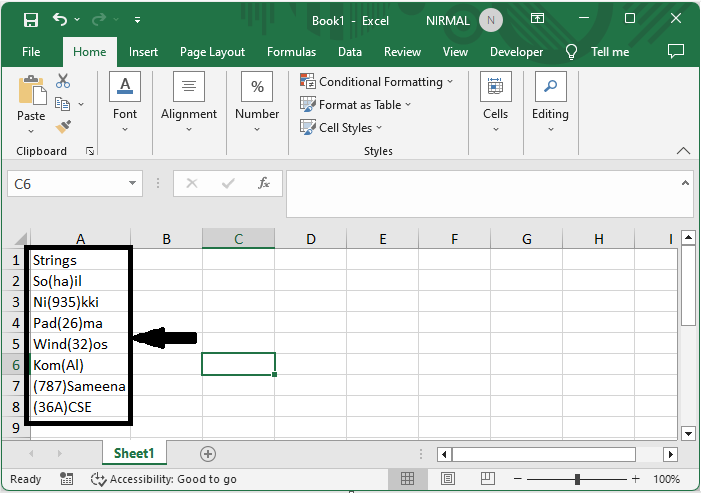Image resolution: width=701 pixels, height=493 pixels.
Task: Click vertical scrollbar down arrow
Action: point(688,433)
